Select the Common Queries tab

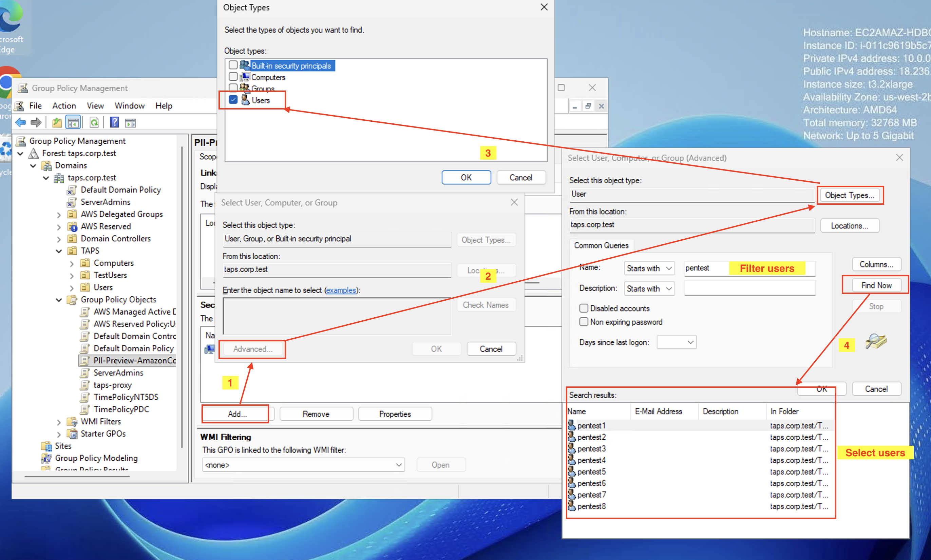click(x=601, y=245)
